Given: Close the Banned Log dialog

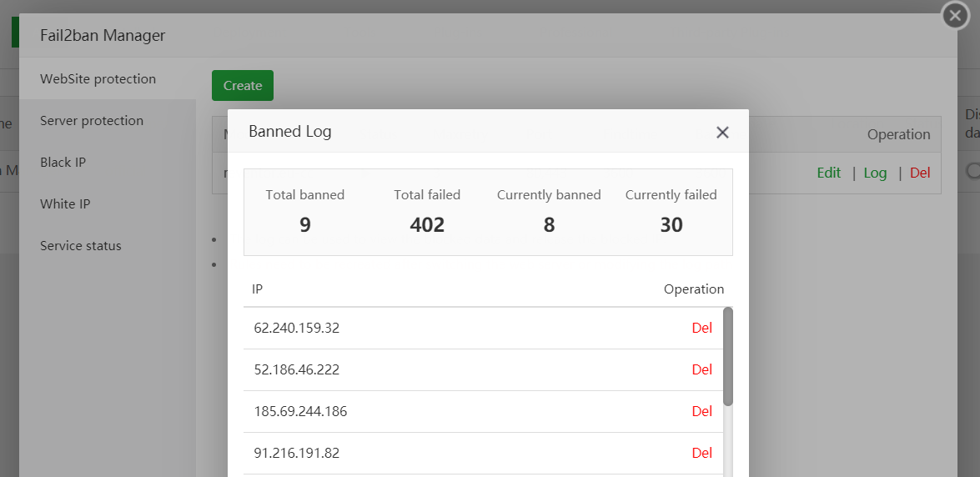Looking at the screenshot, I should point(722,132).
